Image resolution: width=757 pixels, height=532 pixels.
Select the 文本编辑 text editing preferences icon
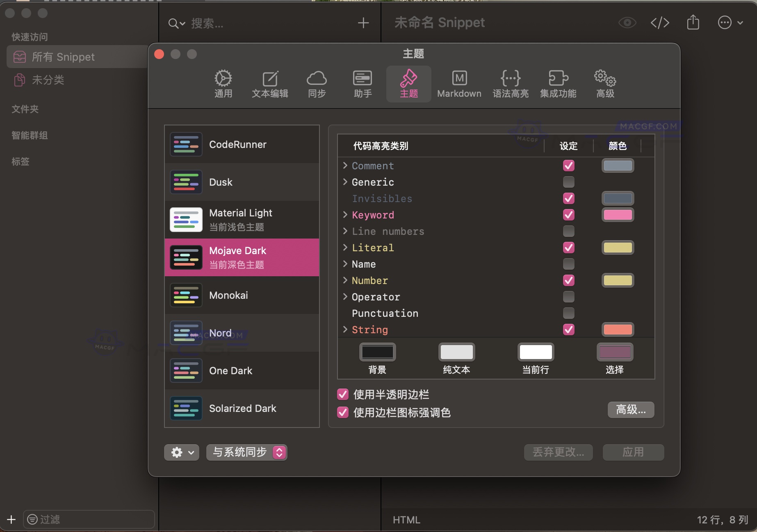(x=270, y=83)
